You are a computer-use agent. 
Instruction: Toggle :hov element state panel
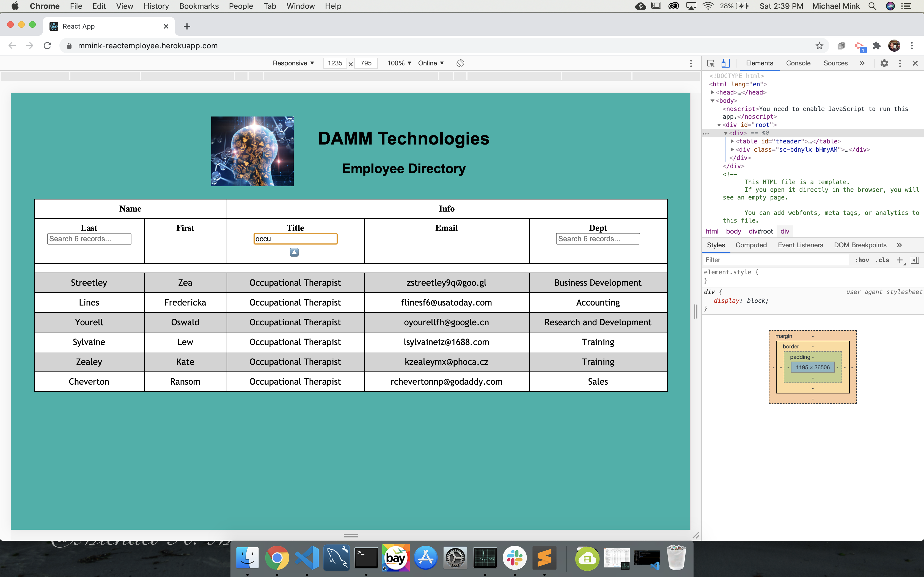862,260
